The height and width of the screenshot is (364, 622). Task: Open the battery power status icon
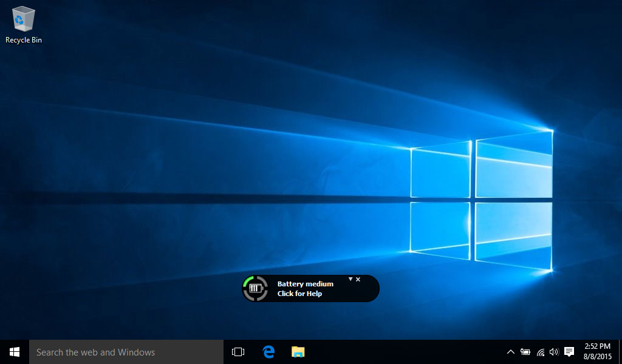pyautogui.click(x=525, y=352)
